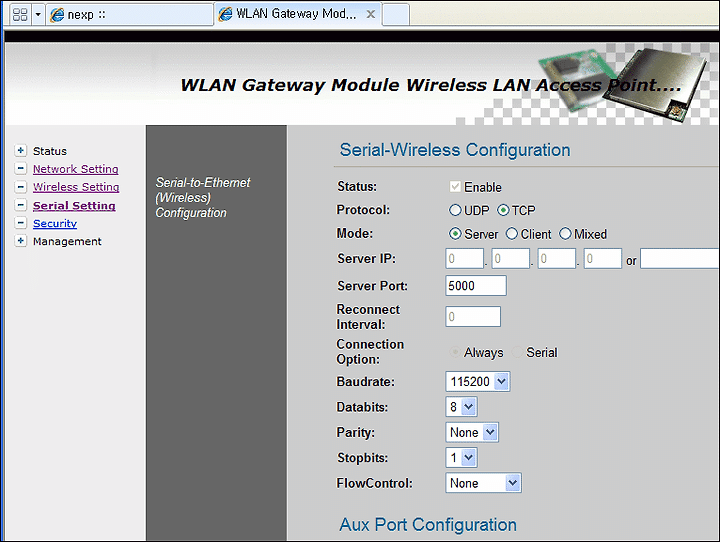Open the Parity dropdown showing None
The height and width of the screenshot is (542, 720).
click(x=472, y=432)
